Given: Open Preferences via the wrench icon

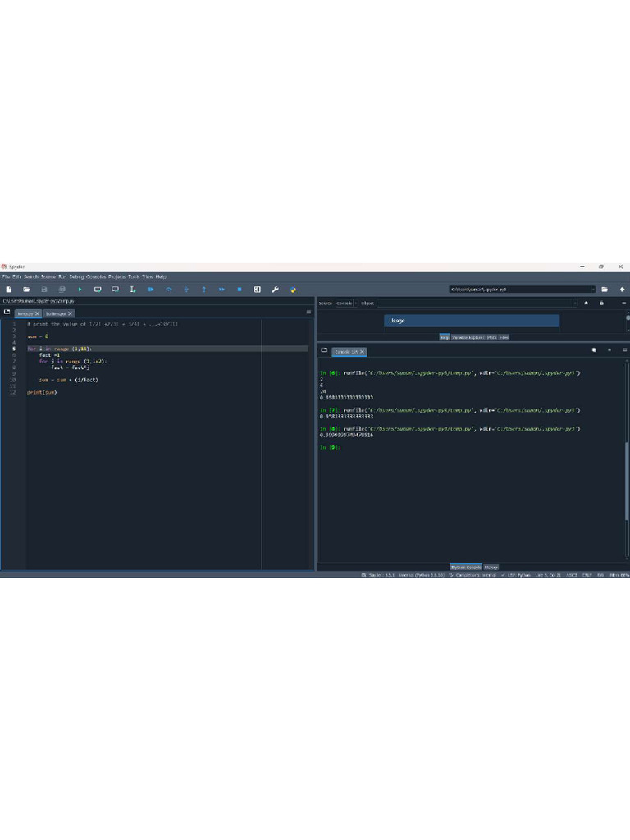Looking at the screenshot, I should click(x=275, y=290).
